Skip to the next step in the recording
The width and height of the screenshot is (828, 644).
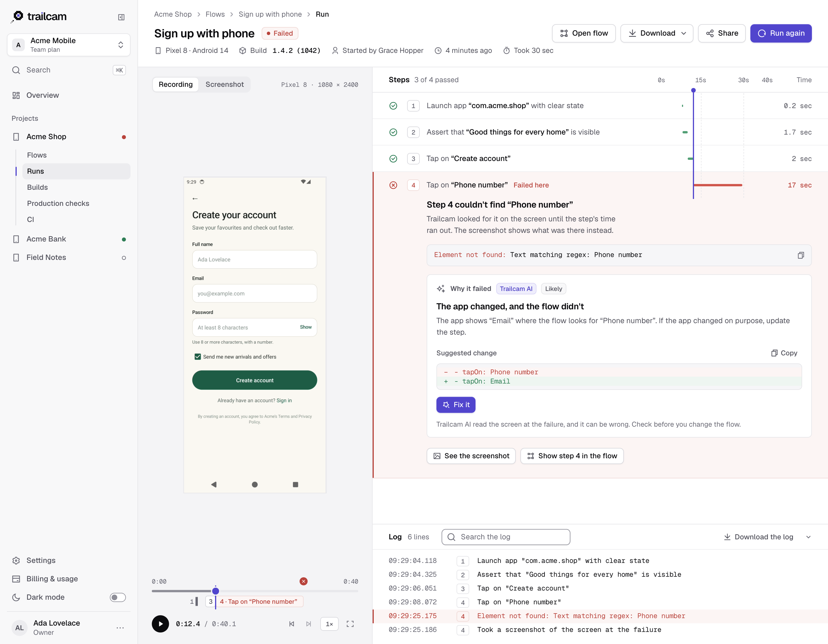click(308, 624)
